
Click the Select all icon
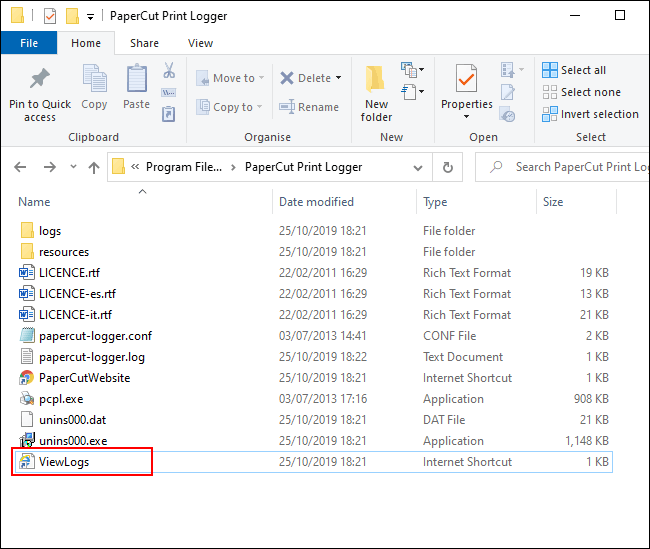pos(550,70)
